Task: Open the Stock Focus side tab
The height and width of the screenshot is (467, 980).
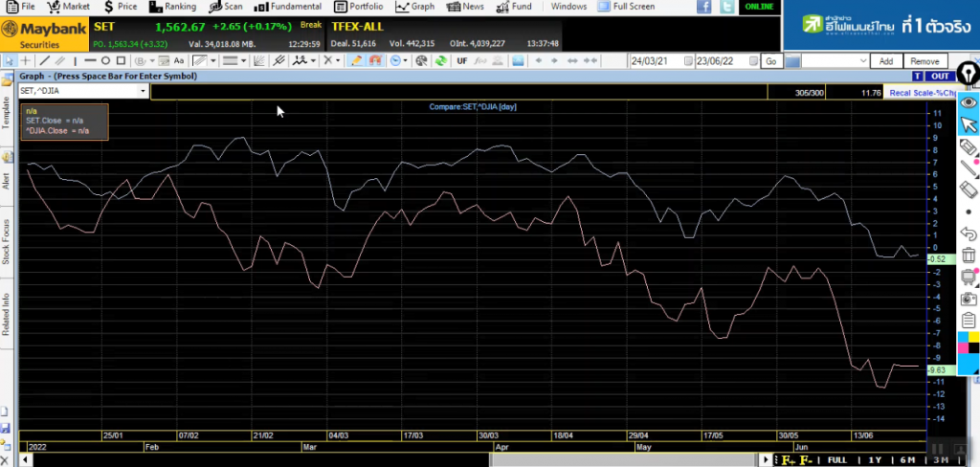Action: tap(7, 242)
